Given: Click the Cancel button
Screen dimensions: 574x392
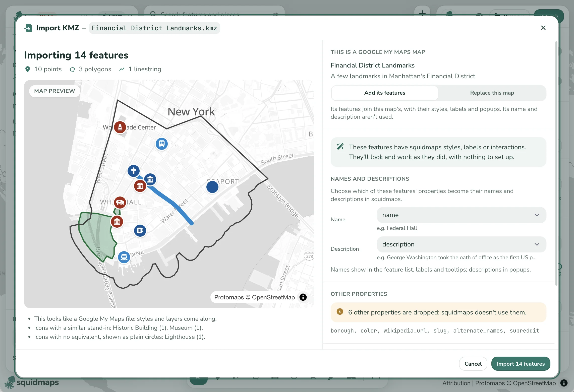Looking at the screenshot, I should pyautogui.click(x=473, y=364).
